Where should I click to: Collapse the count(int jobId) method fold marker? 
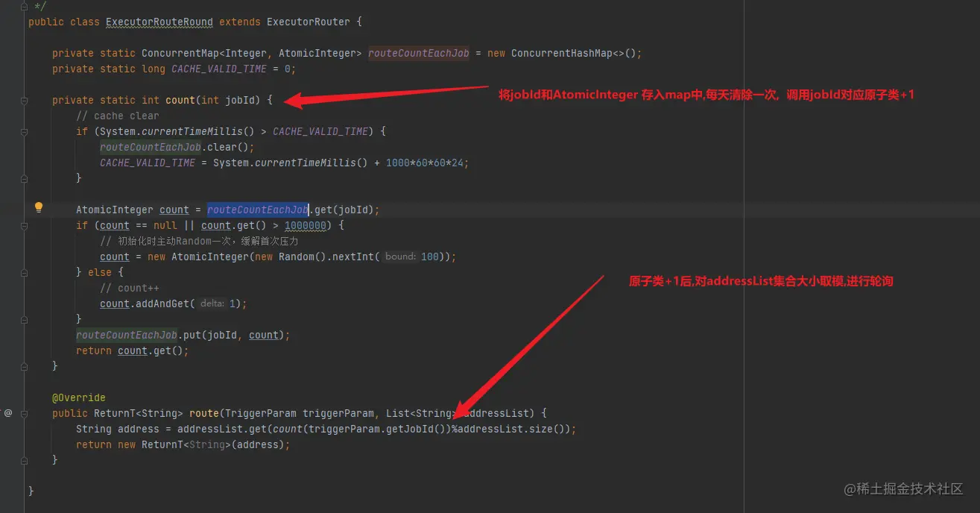(x=25, y=100)
